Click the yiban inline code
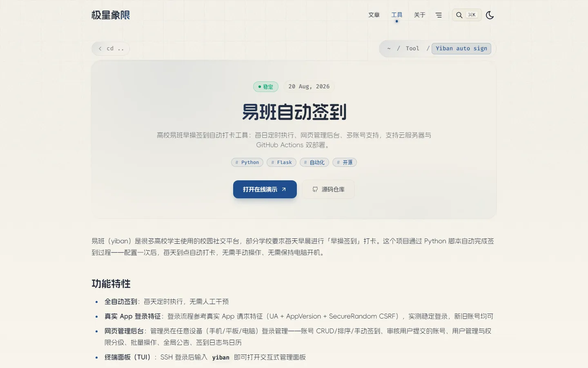The image size is (588, 368). click(x=220, y=357)
